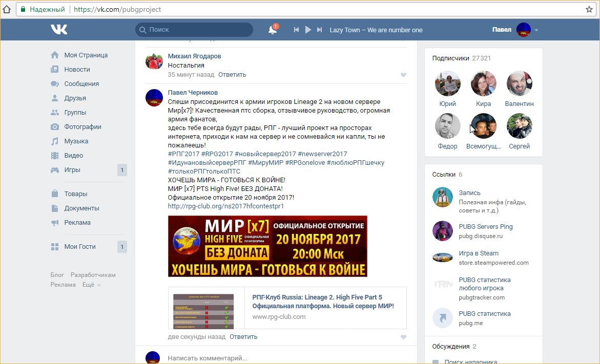Like Павел Черников's comment
The height and width of the screenshot is (364, 600).
click(403, 337)
